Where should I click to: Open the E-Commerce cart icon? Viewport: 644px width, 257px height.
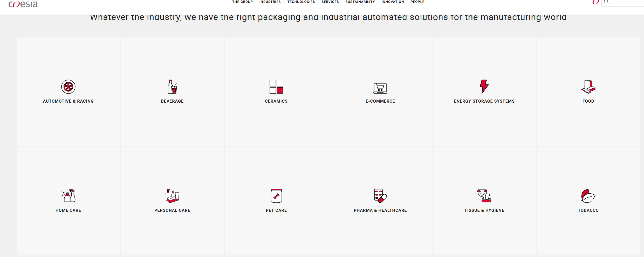380,88
